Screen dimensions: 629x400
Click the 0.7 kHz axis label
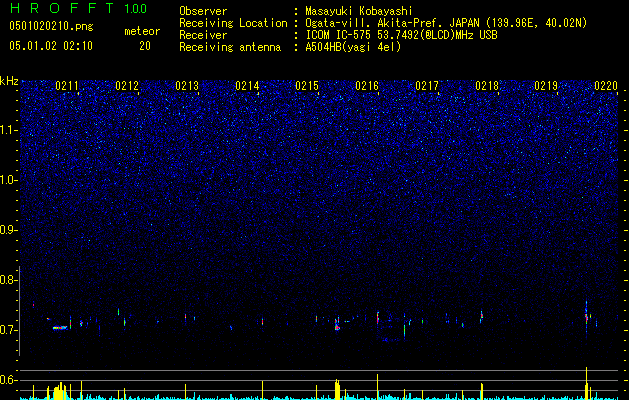tap(8, 330)
